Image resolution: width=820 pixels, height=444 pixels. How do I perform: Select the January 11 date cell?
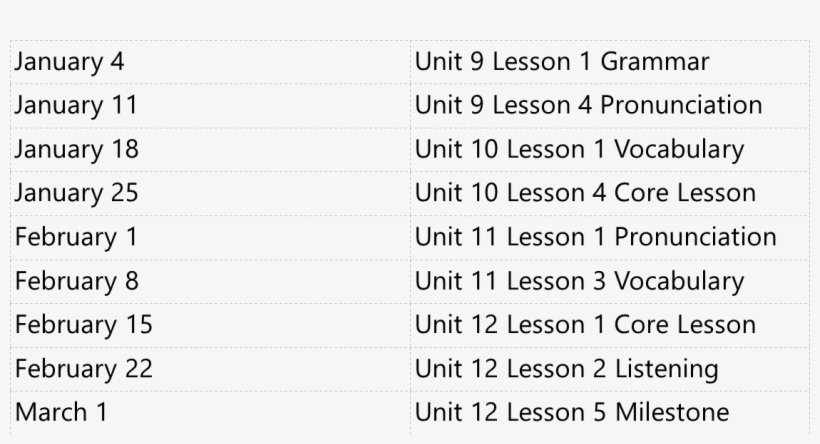pyautogui.click(x=76, y=105)
